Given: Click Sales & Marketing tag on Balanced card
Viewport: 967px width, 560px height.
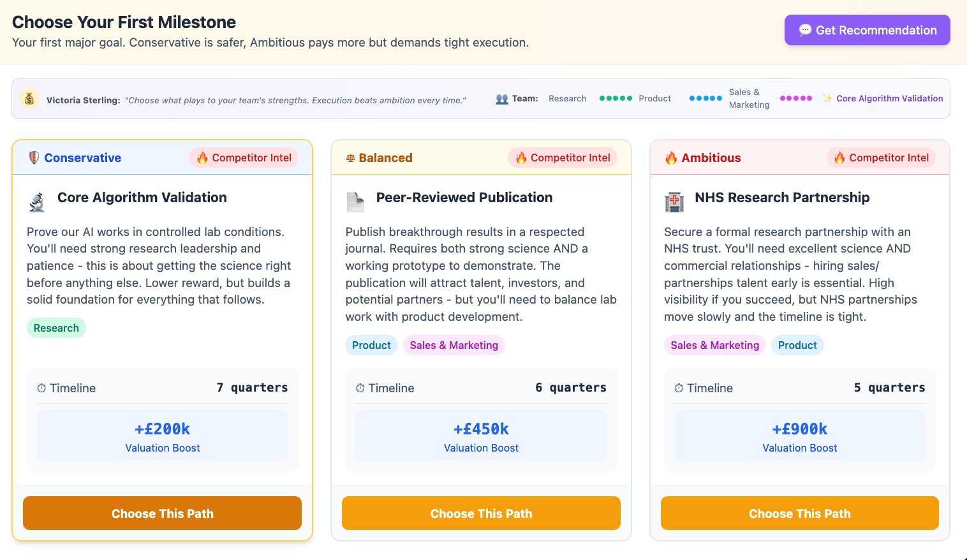Looking at the screenshot, I should pyautogui.click(x=454, y=345).
